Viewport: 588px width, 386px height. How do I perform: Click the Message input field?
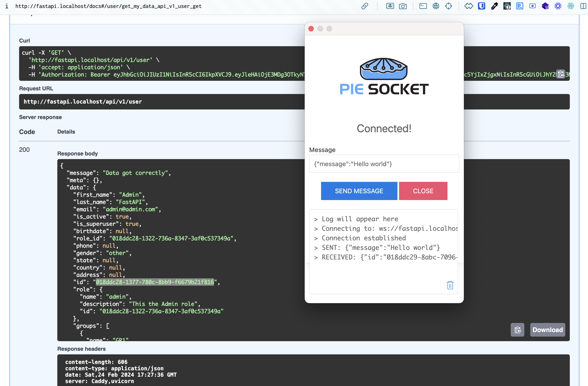click(384, 164)
